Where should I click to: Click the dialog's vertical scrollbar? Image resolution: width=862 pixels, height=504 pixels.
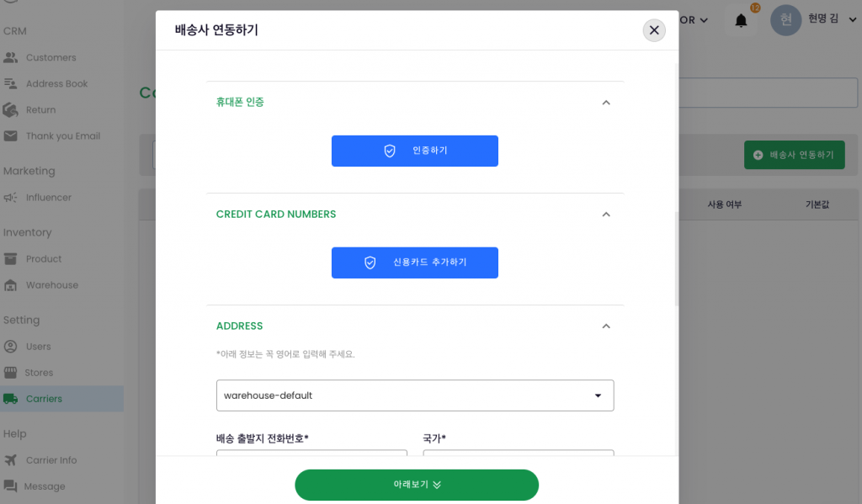[675, 252]
